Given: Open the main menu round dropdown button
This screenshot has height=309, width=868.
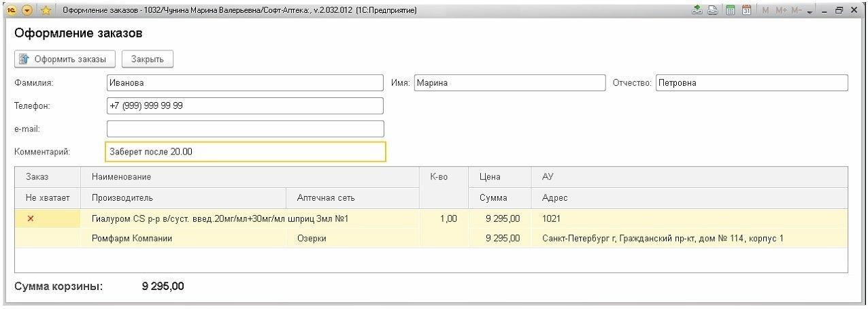Looking at the screenshot, I should [x=28, y=11].
